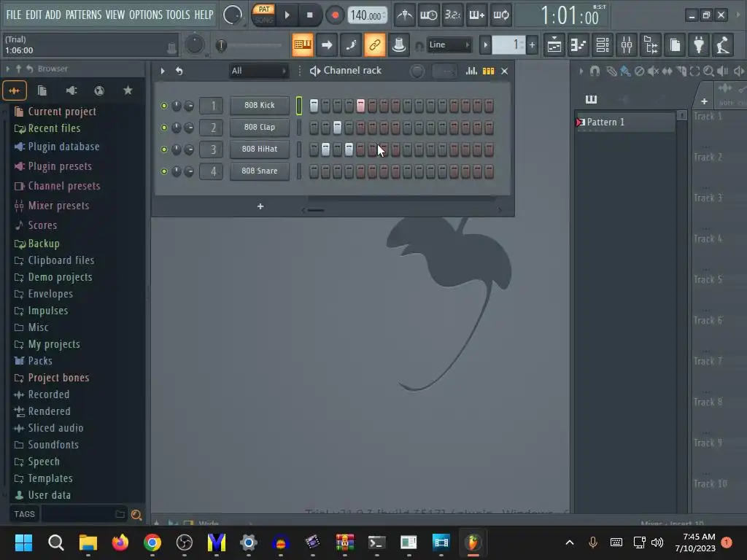Open the FILE menu

point(13,15)
